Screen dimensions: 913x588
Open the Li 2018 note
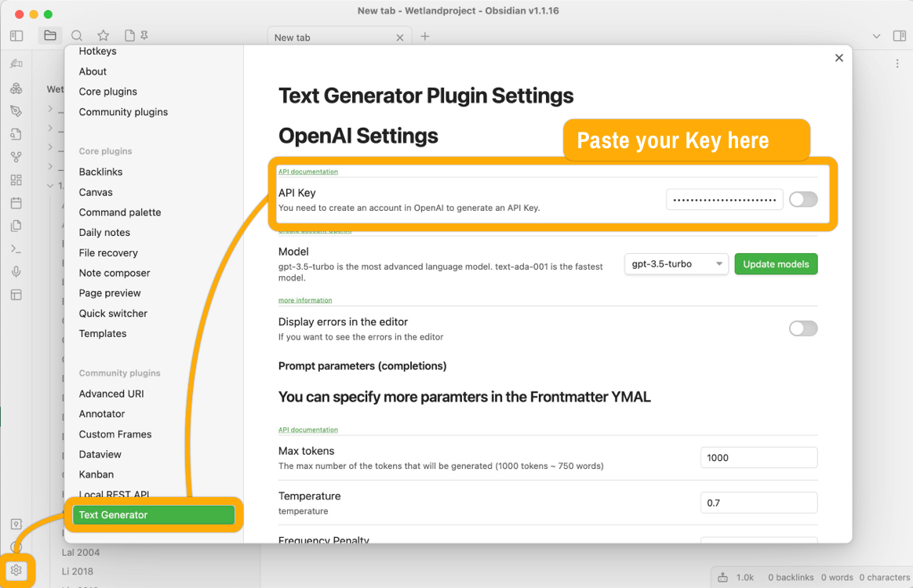pos(78,572)
